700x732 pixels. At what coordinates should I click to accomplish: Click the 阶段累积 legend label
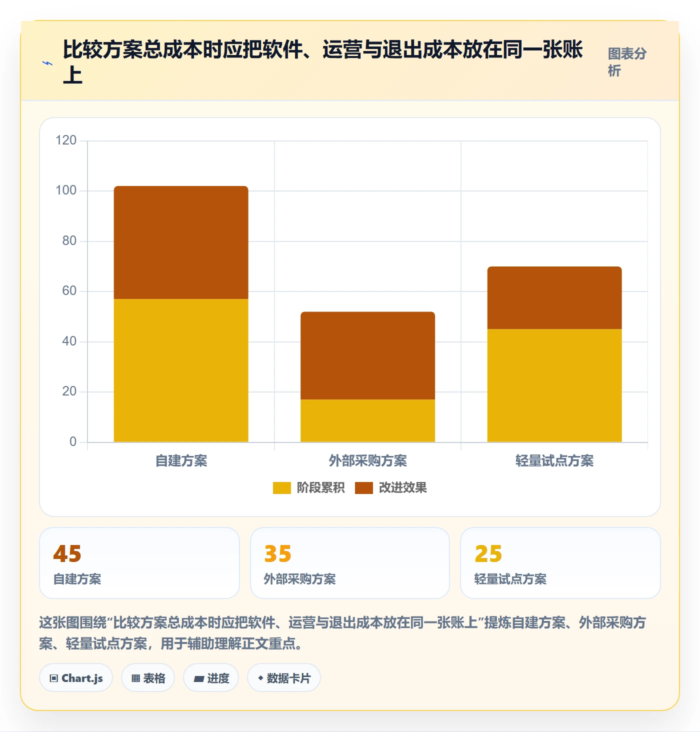[320, 487]
